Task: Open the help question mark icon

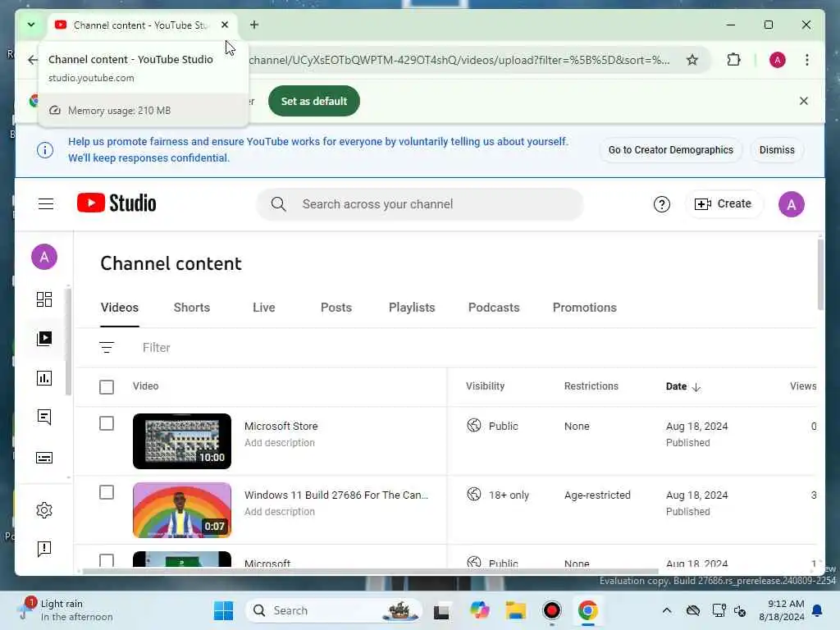Action: (x=662, y=204)
